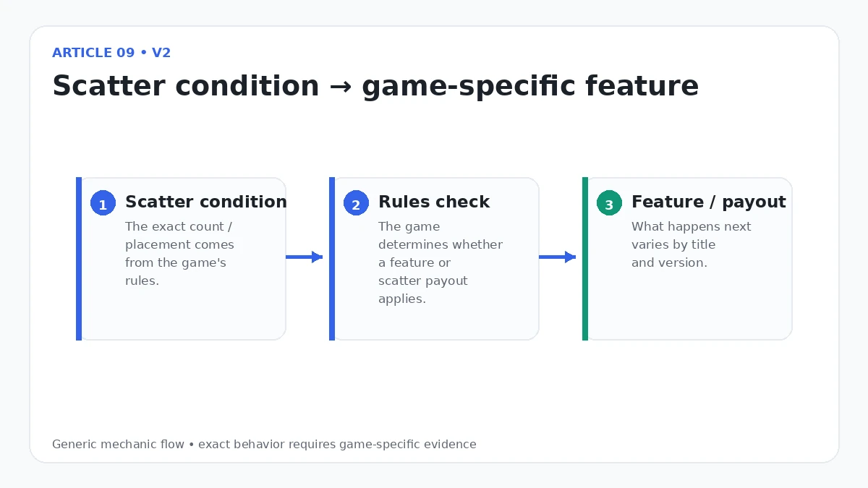This screenshot has height=488, width=868.
Task: Click the text 'What happens next varies by title'
Action: click(x=692, y=236)
